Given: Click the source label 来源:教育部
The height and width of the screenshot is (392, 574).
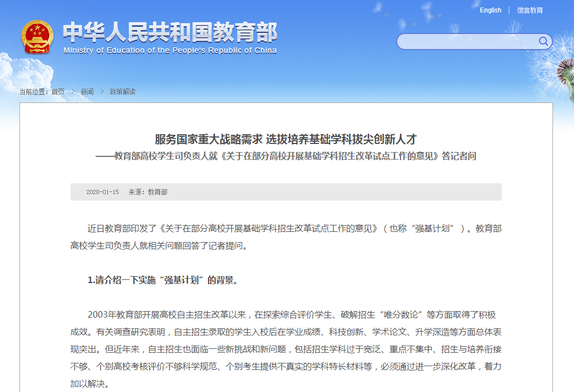Looking at the screenshot, I should (148, 192).
